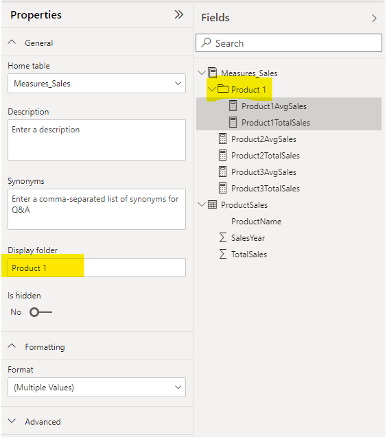Collapse the ProductSales table tree

(x=201, y=204)
